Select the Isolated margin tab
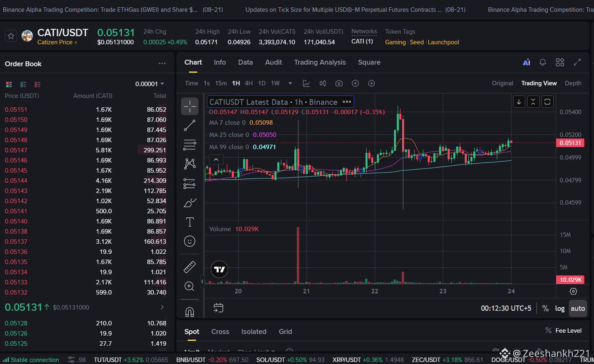The width and height of the screenshot is (594, 364). 254,331
